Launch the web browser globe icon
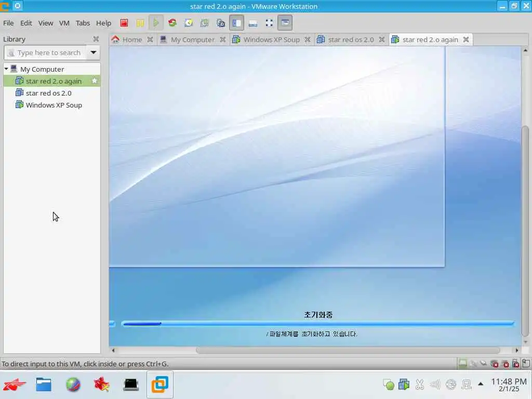The image size is (532, 399). pos(73,385)
